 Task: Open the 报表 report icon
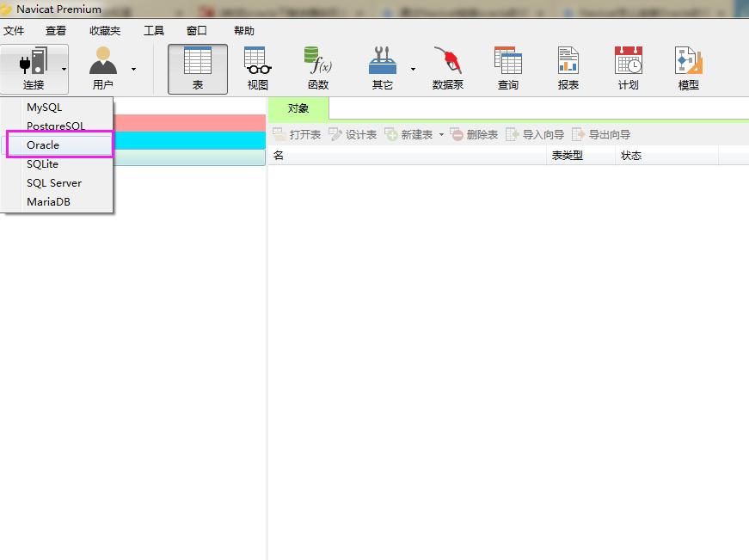[x=568, y=61]
